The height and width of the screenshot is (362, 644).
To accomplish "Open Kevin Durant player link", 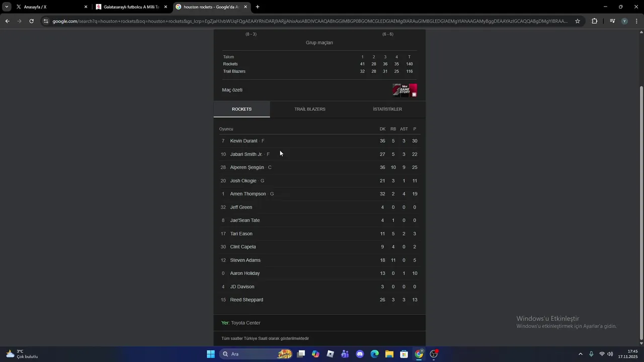I will click(x=244, y=141).
